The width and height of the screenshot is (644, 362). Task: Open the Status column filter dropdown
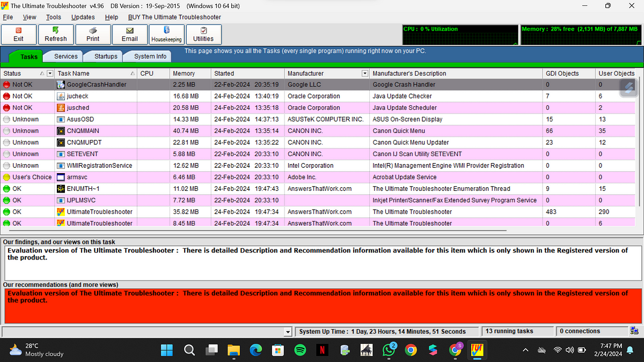coord(50,73)
